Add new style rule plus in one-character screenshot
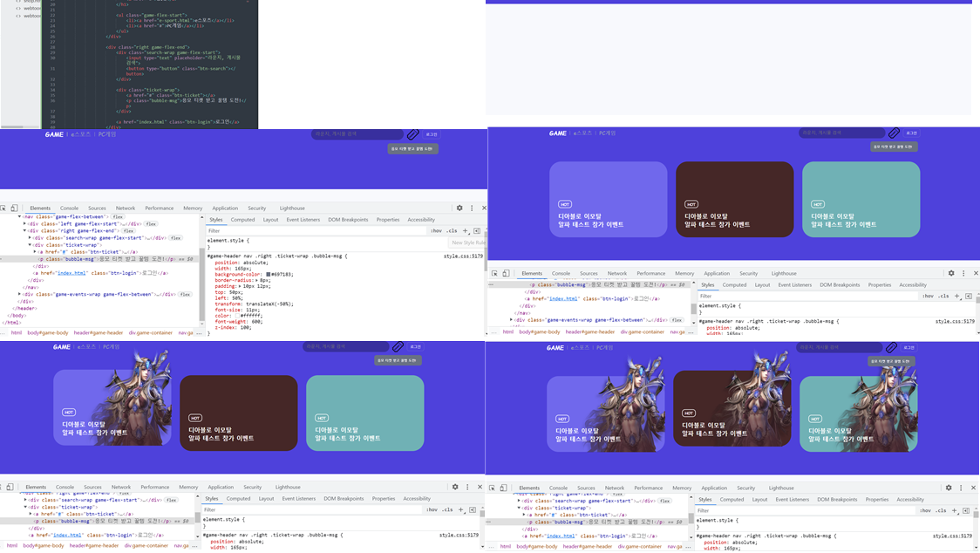The height and width of the screenshot is (553, 980). point(460,510)
